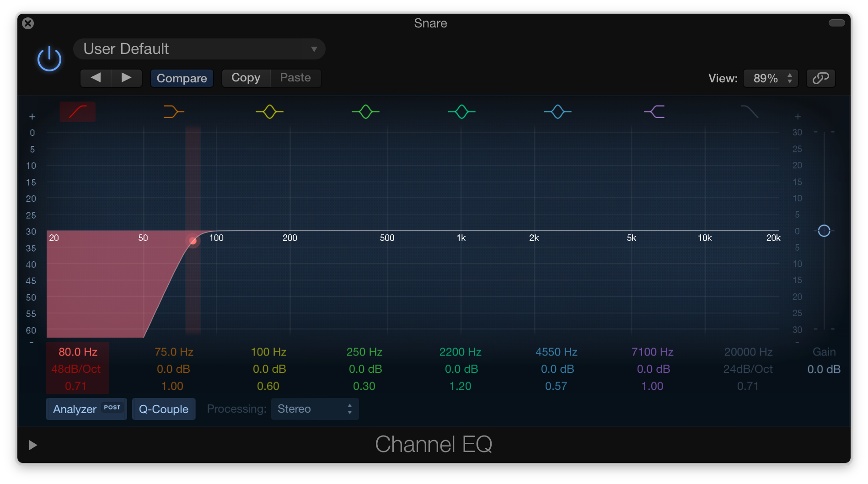Image resolution: width=868 pixels, height=484 pixels.
Task: Click the chain link icon beside View
Action: 820,78
